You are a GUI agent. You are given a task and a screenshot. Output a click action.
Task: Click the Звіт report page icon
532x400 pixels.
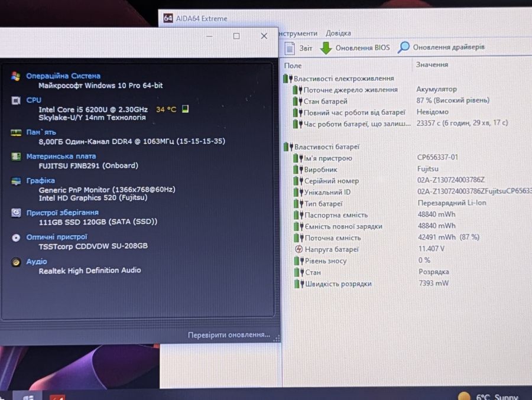[290, 48]
